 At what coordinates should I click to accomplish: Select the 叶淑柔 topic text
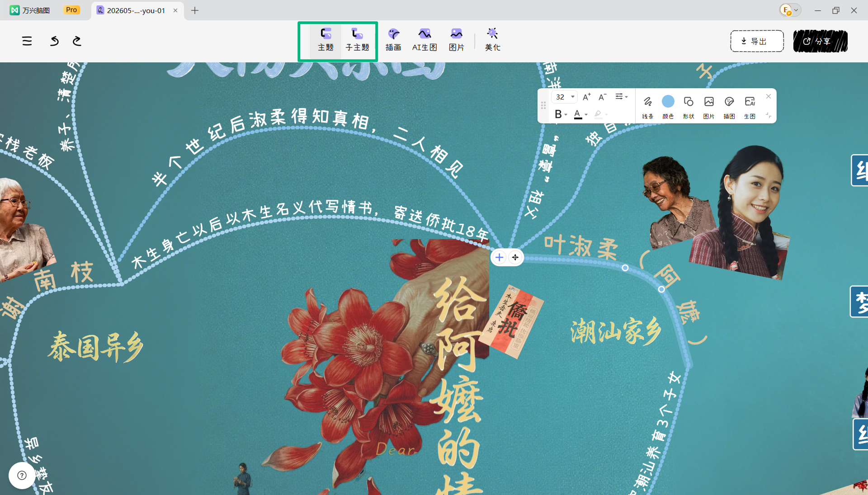point(580,248)
